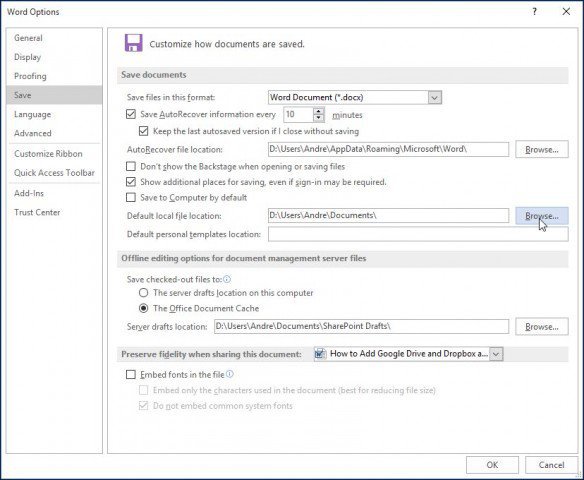
Task: Click info icon beside Embed fonts in file
Action: [230, 374]
